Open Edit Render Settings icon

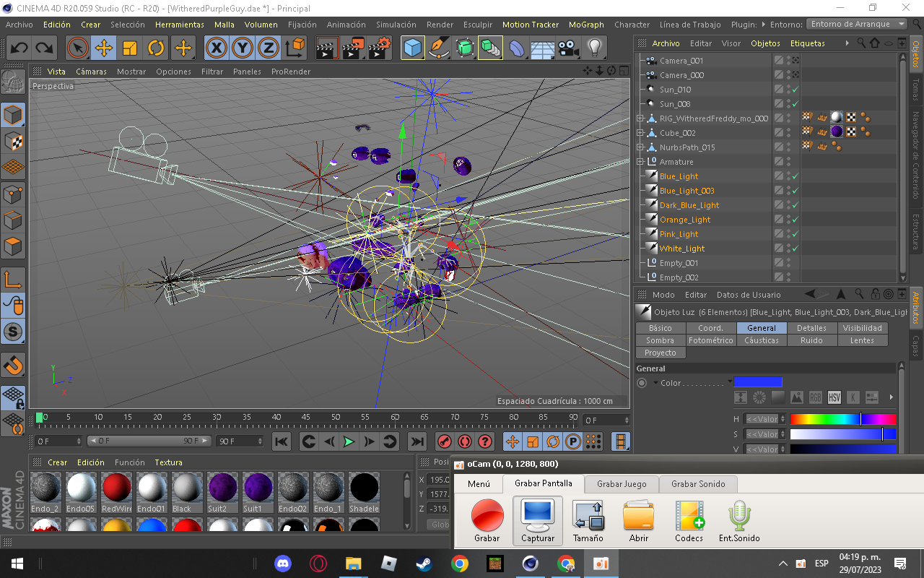380,48
